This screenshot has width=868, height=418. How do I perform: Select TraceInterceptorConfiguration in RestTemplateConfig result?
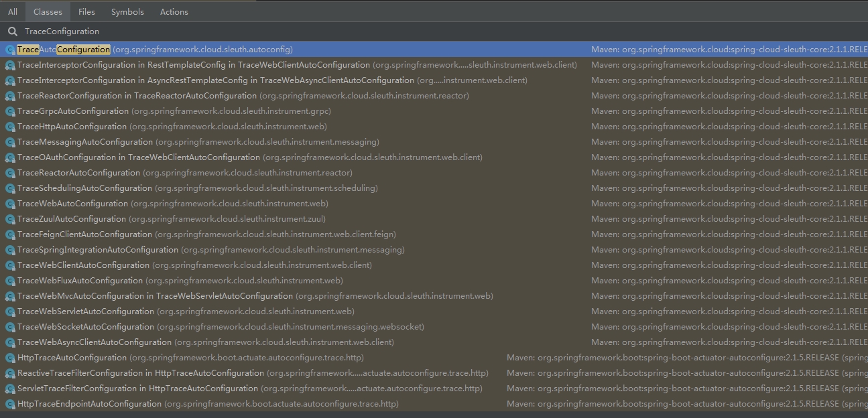click(434, 65)
